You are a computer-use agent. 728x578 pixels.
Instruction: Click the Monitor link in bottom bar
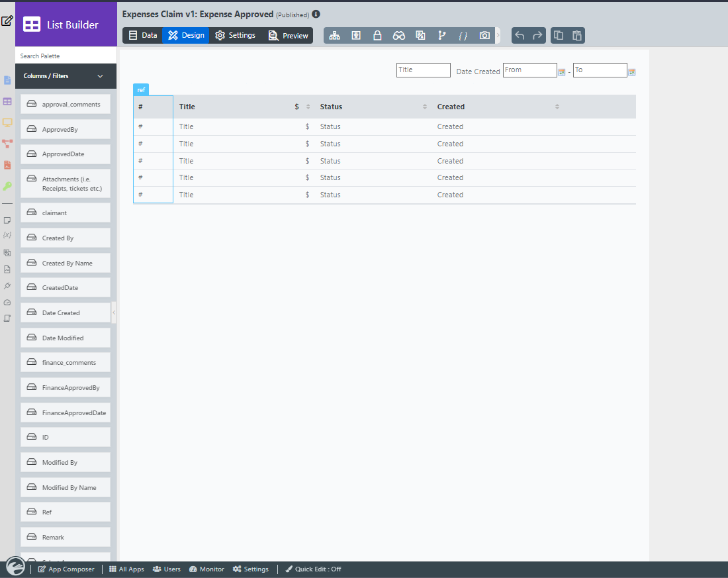(206, 569)
